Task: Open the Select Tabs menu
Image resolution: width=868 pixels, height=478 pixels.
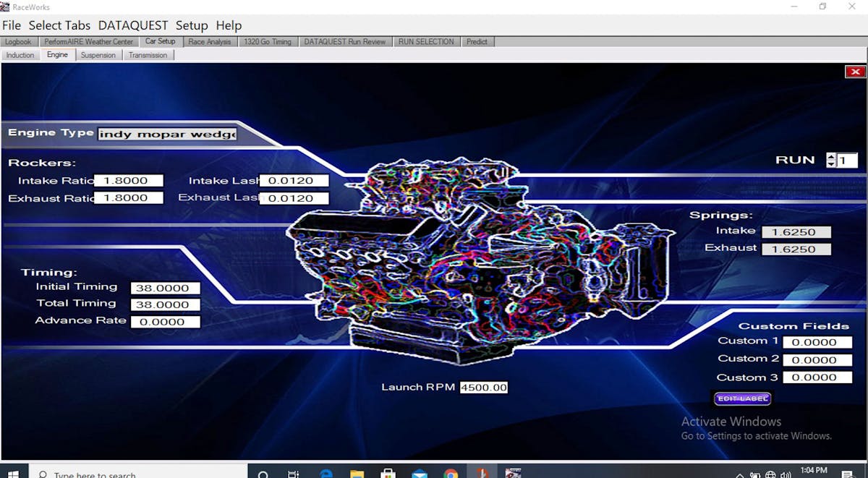Action: pos(59,25)
